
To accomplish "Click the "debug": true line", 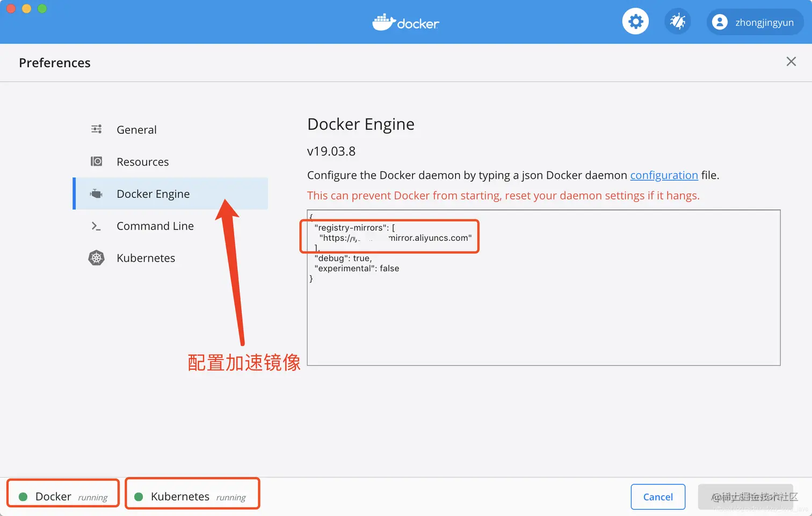I will point(343,258).
